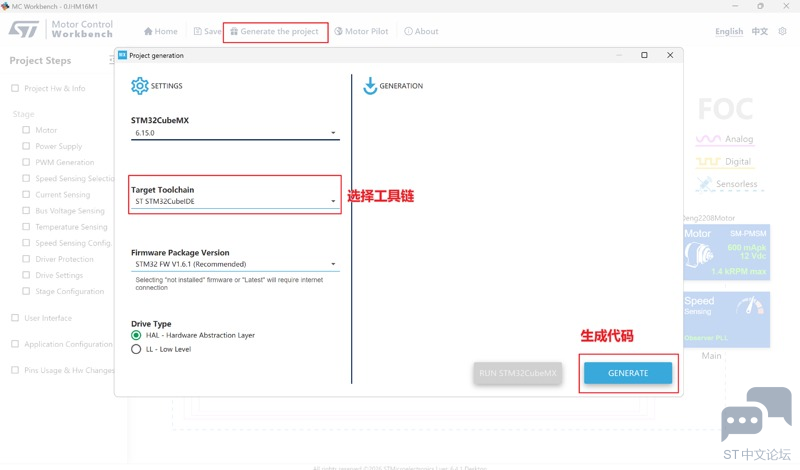Screen dimensions: 800x470
Task: Click the Analog waveform icon
Action: pyautogui.click(x=708, y=139)
